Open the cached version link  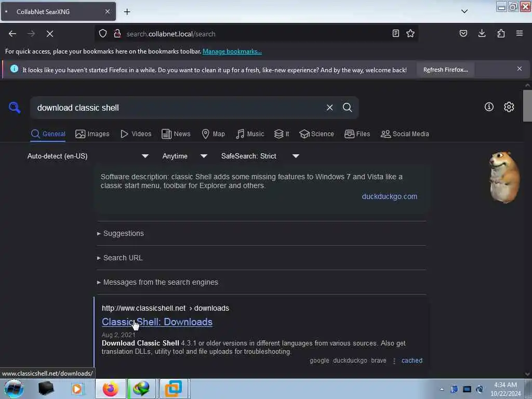point(412,361)
